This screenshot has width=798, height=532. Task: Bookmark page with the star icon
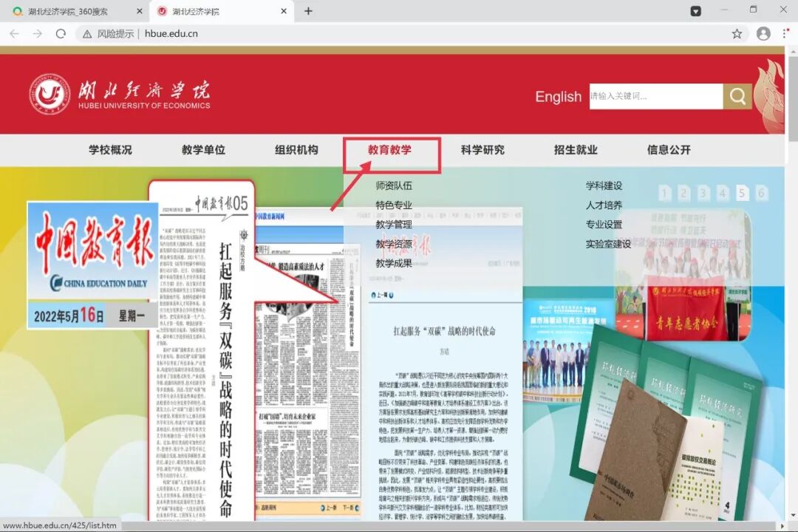click(x=737, y=33)
